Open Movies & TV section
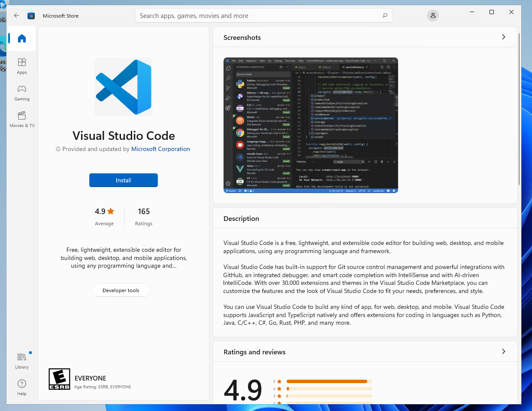 click(x=22, y=119)
